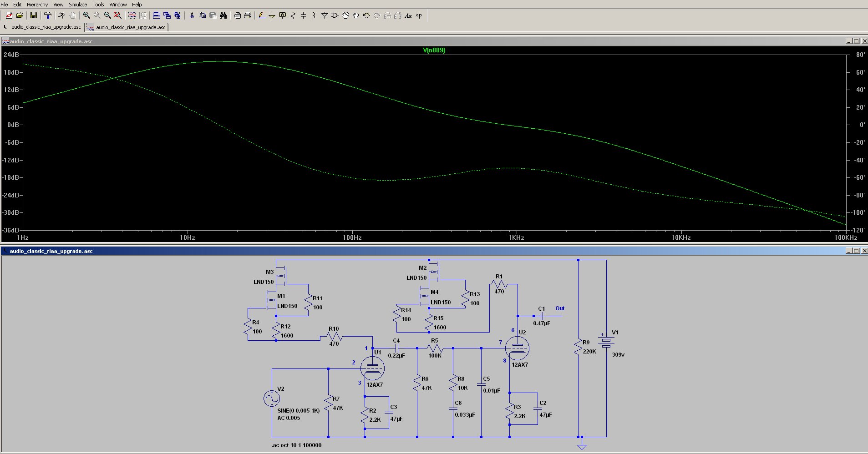868x454 pixels.
Task: Halt the simulation with the hand icon
Action: point(72,15)
